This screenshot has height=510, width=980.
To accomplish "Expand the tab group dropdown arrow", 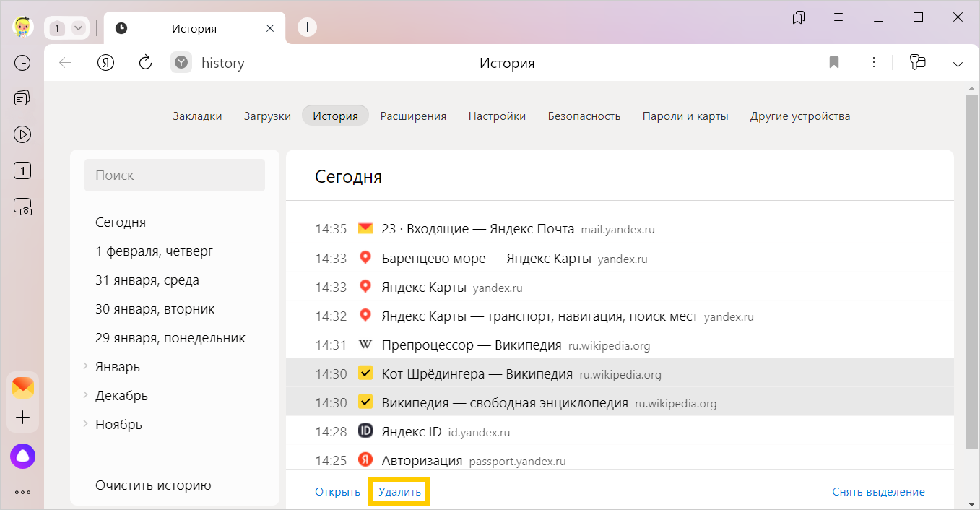I will click(79, 28).
